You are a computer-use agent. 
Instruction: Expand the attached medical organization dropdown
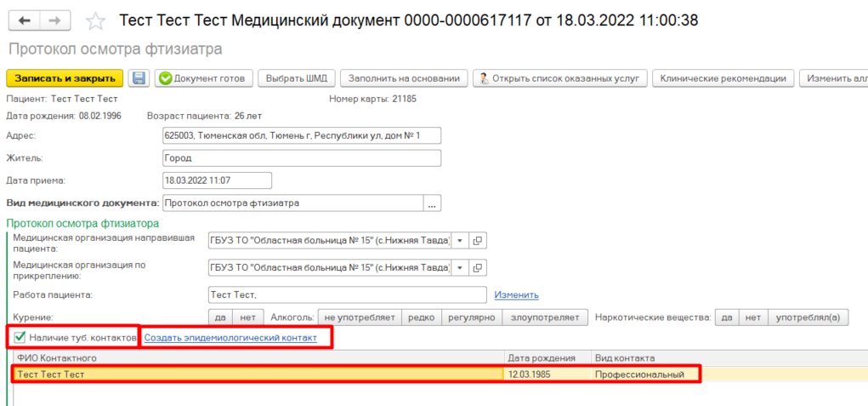pyautogui.click(x=460, y=267)
